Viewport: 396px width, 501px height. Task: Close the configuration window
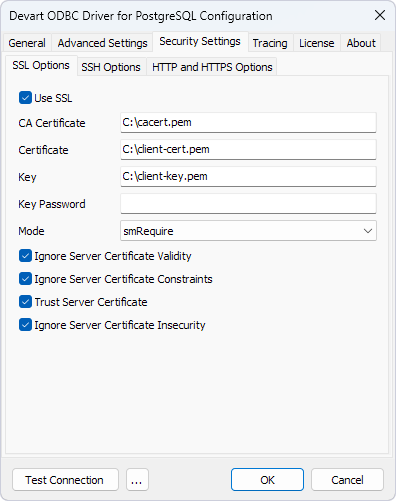(380, 15)
